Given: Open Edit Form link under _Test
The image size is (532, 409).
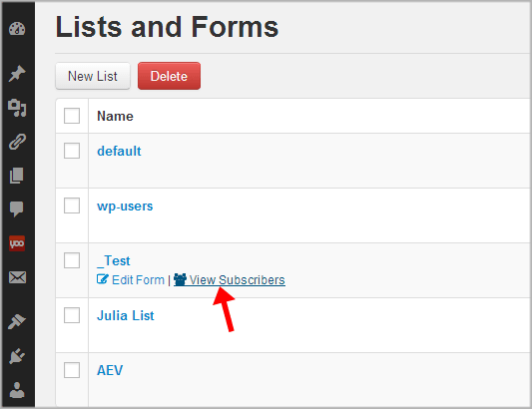Looking at the screenshot, I should click(x=131, y=280).
